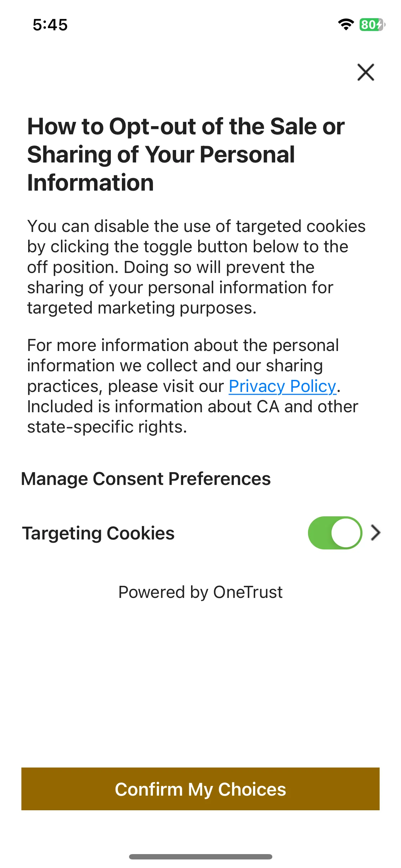Image resolution: width=401 pixels, height=868 pixels.
Task: Visit the underlined blue policy hyperlink
Action: pyautogui.click(x=283, y=386)
